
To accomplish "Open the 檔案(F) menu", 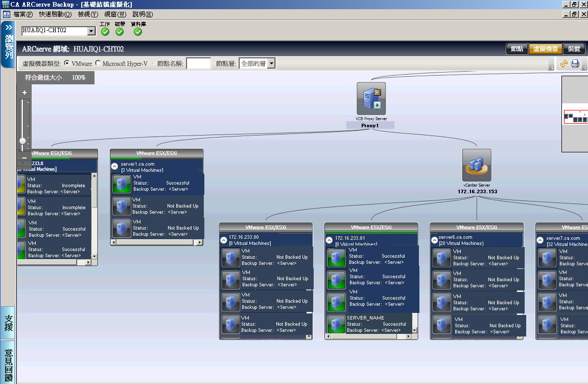I will [x=23, y=14].
